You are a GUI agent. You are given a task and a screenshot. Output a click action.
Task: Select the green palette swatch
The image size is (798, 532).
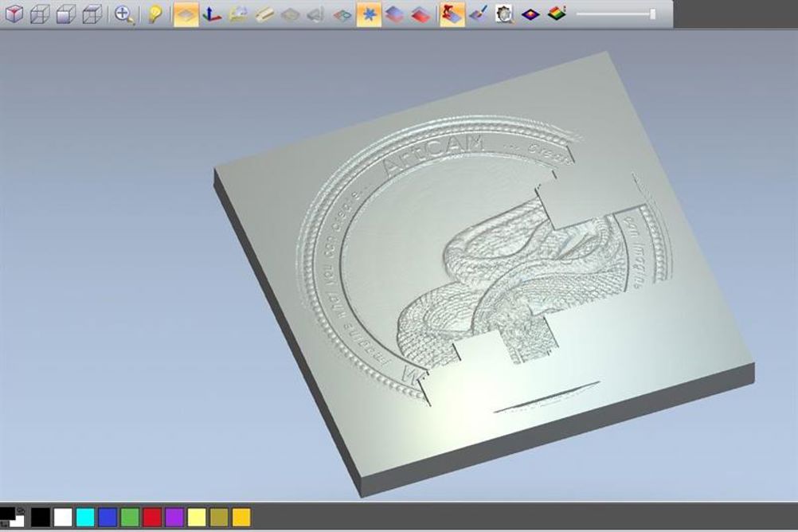click(130, 517)
